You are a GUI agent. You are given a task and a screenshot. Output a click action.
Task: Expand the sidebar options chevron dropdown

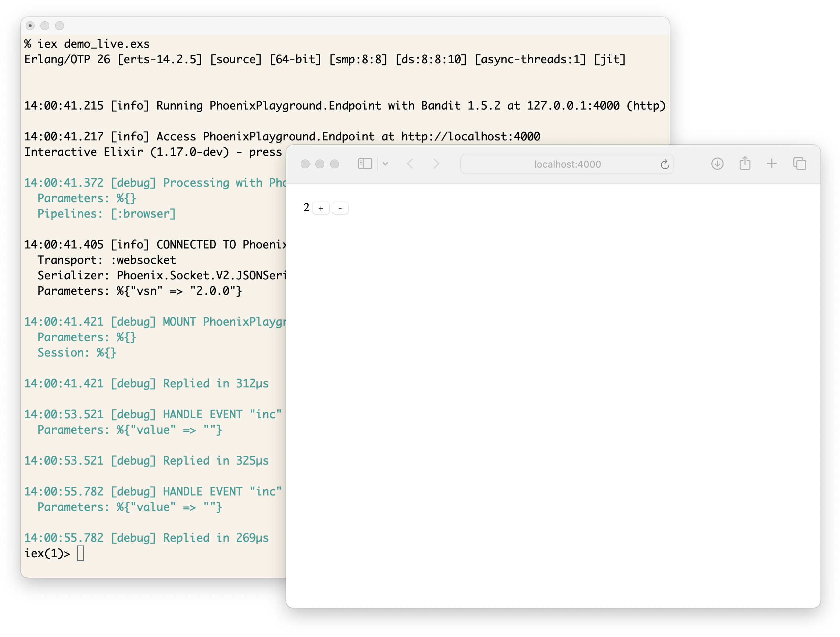pos(385,164)
